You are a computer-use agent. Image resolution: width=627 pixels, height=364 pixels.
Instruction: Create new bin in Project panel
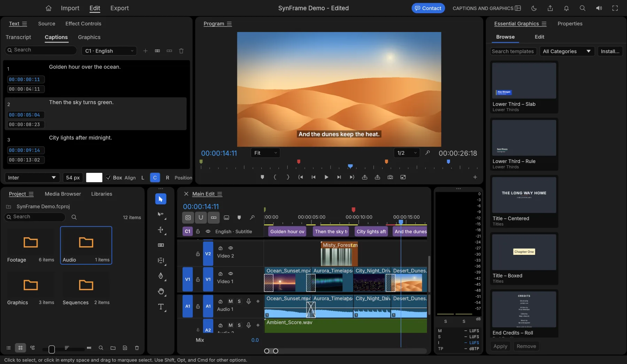coord(113,348)
